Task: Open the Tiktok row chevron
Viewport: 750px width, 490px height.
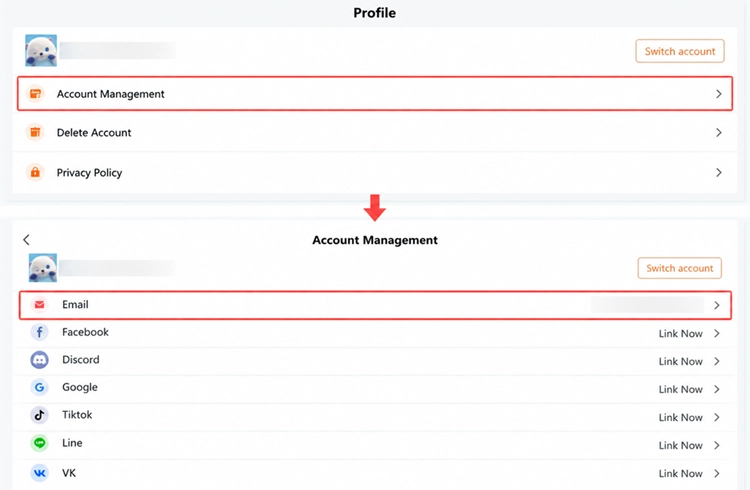Action: click(717, 417)
